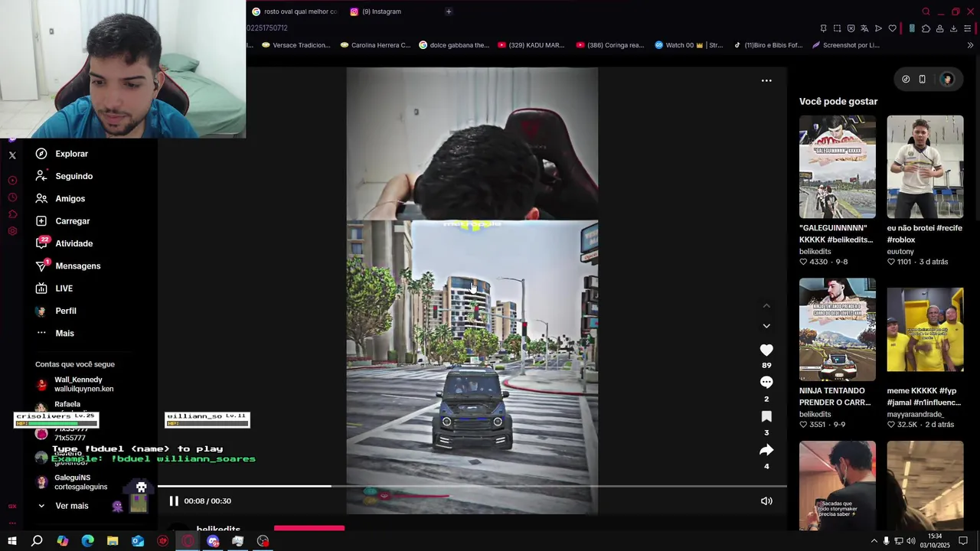The width and height of the screenshot is (980, 551).
Task: Open Perfil in the sidebar
Action: (x=55, y=311)
